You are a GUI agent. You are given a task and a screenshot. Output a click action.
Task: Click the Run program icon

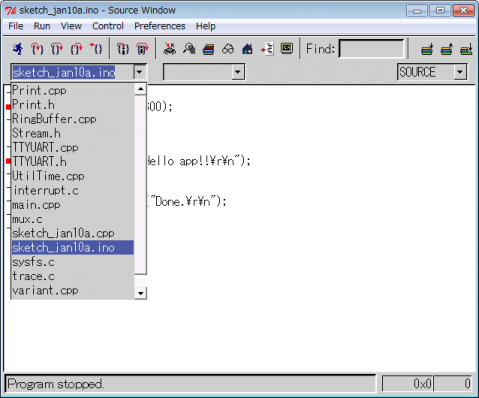pos(18,49)
